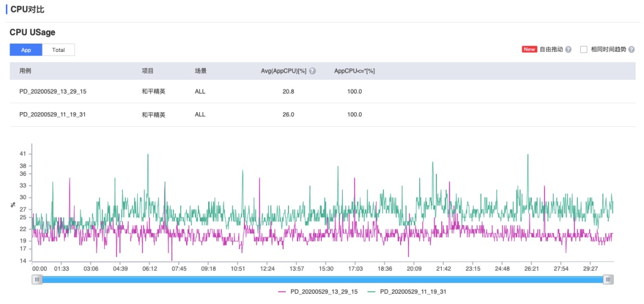Select the PD_20200529_11_19_31 table row name
The height and width of the screenshot is (304, 644).
click(52, 114)
